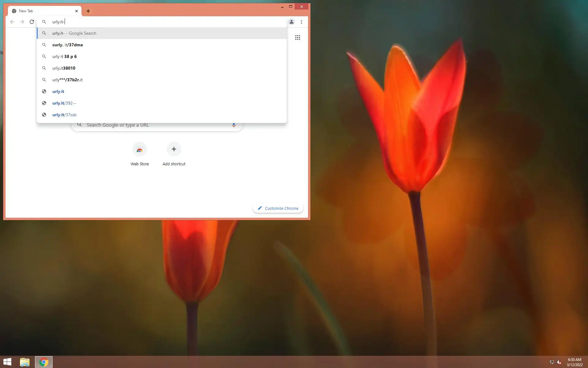Viewport: 588px width, 368px height.
Task: Click the voice search microphone icon
Action: (x=234, y=125)
